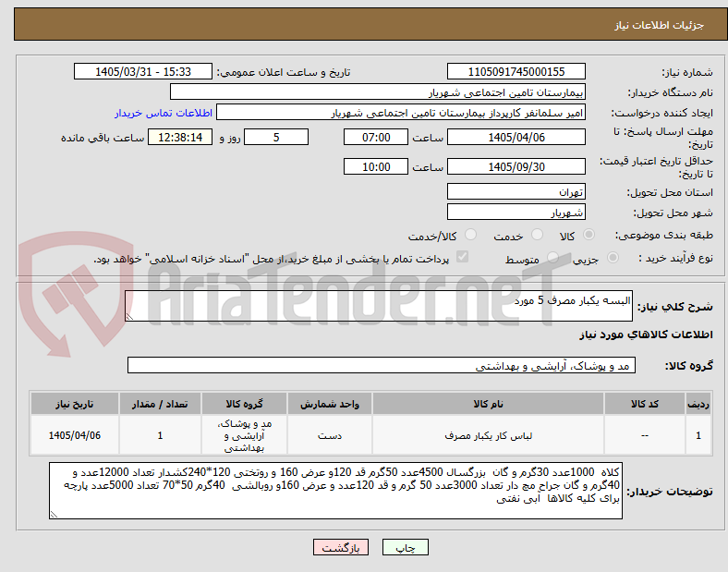Click the buyer organization name field

(x=378, y=92)
